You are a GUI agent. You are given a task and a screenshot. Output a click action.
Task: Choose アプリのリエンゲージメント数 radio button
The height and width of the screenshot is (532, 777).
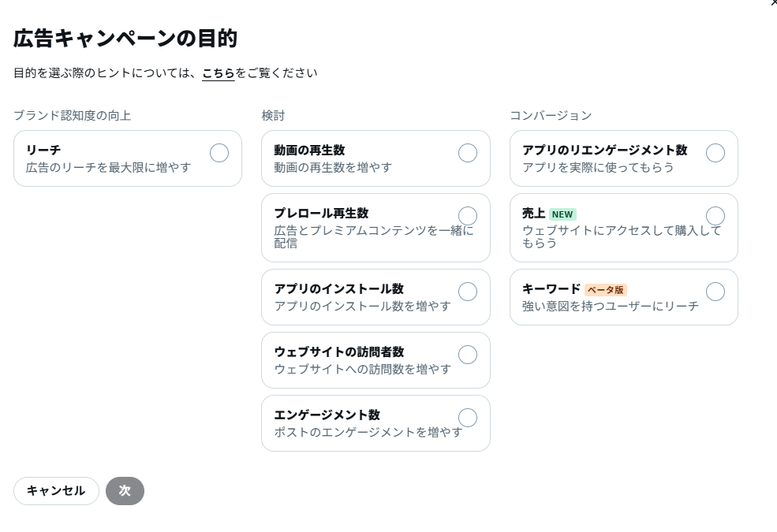715,153
